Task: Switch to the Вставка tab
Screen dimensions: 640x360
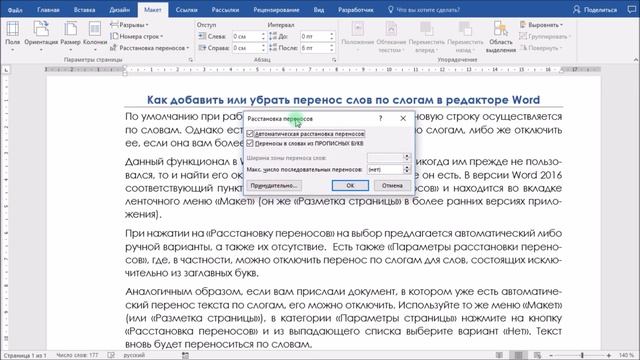Action: [84, 10]
